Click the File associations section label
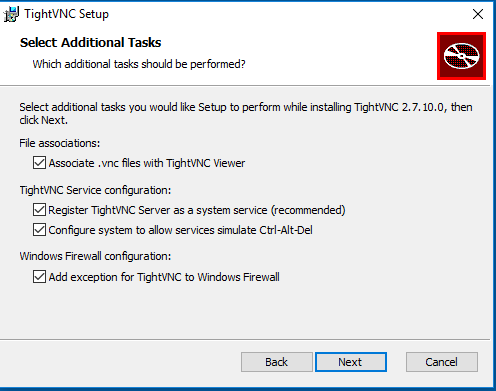The image size is (496, 391). [60, 143]
